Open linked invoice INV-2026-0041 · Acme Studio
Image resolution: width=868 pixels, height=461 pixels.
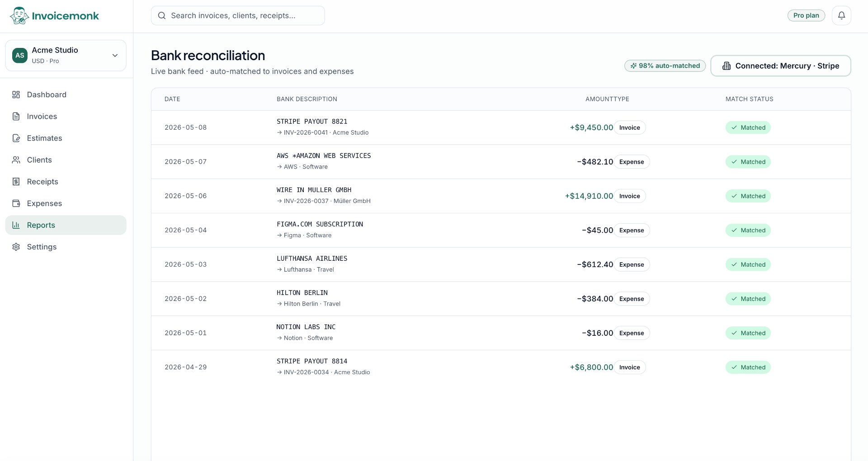[x=323, y=132]
